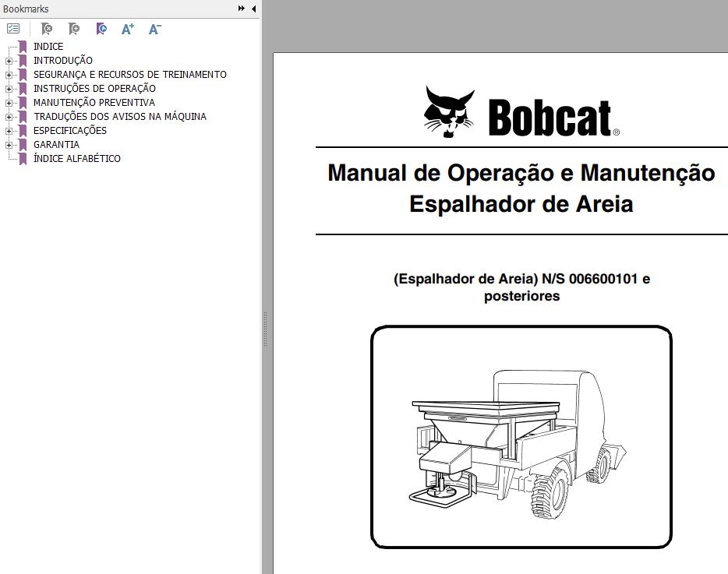728x574 pixels.
Task: Open MANUTENÇÃO PREVENTIVA section
Action: (94, 102)
